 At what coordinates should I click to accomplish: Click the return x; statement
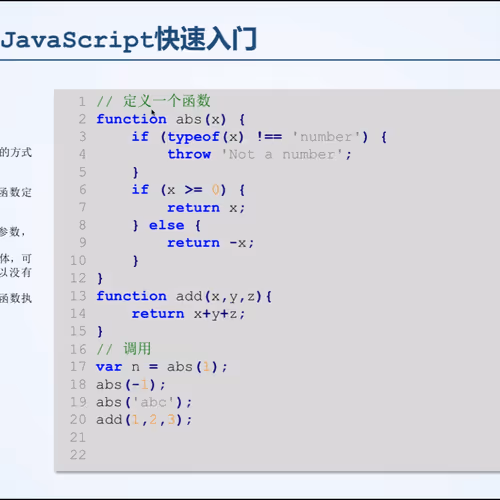(x=206, y=208)
